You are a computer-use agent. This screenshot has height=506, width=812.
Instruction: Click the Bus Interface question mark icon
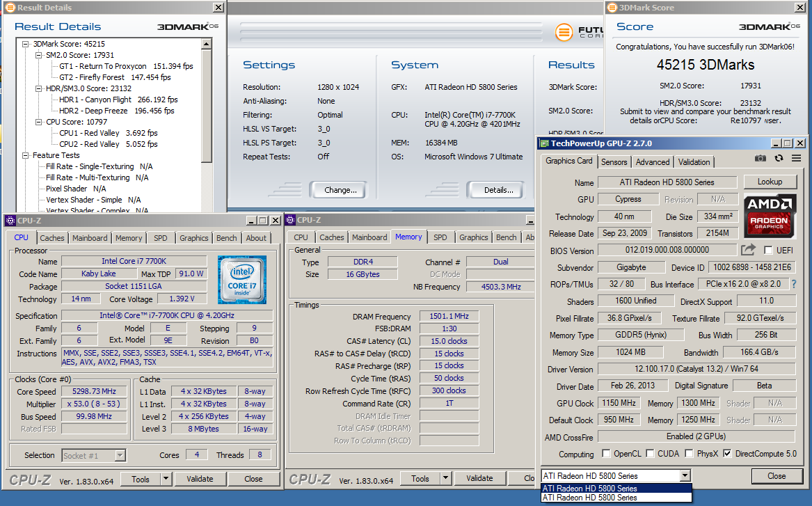coord(794,284)
